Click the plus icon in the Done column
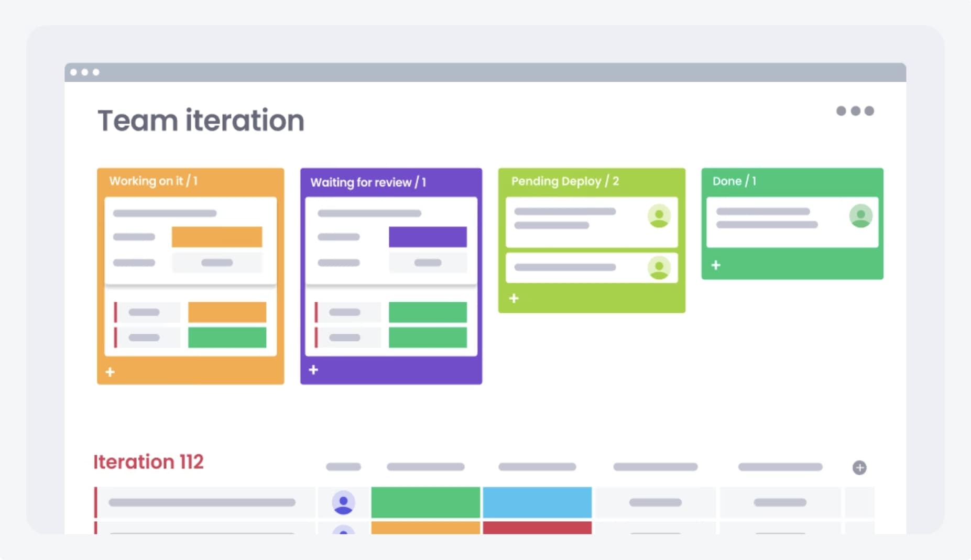 [715, 266]
